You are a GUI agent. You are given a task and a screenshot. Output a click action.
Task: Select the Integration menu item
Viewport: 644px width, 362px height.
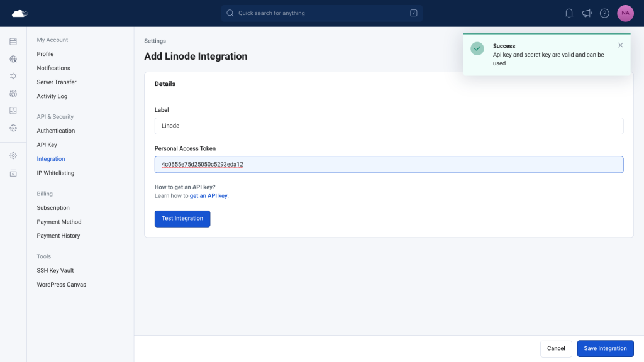(x=51, y=159)
